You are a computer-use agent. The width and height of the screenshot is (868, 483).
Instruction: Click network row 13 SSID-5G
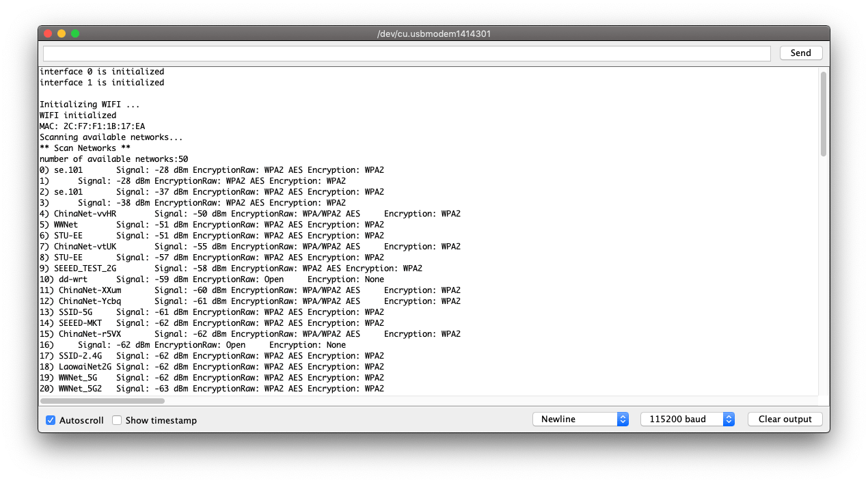(x=212, y=312)
